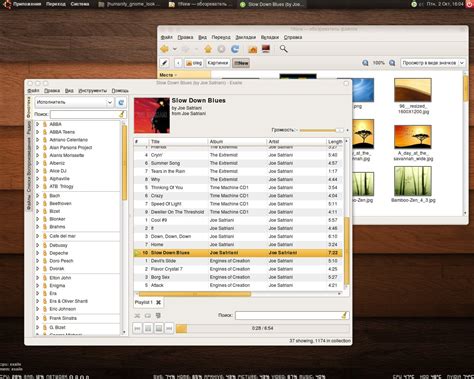Click the Slow Down Blues album cover
The width and height of the screenshot is (474, 379).
click(152, 115)
